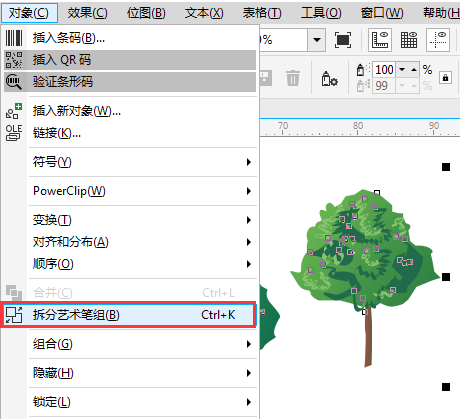460x419 pixels.
Task: Expand the 组合(G) submenu
Action: pyautogui.click(x=130, y=344)
